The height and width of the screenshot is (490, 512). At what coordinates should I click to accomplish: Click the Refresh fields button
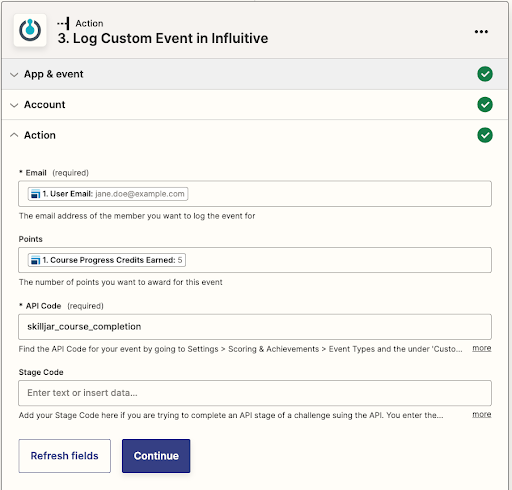[65, 456]
